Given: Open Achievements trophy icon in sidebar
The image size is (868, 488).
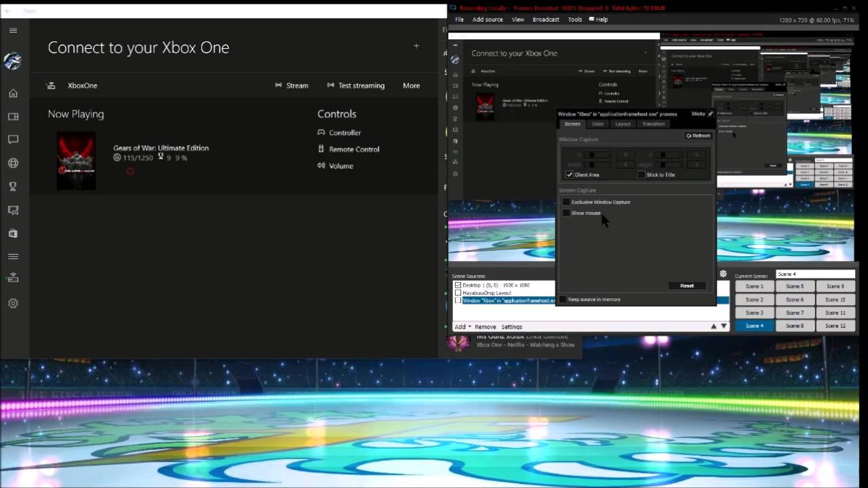Looking at the screenshot, I should pyautogui.click(x=13, y=186).
